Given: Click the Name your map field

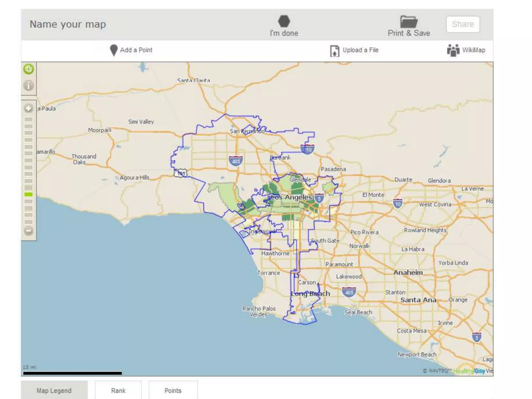Looking at the screenshot, I should tap(68, 24).
